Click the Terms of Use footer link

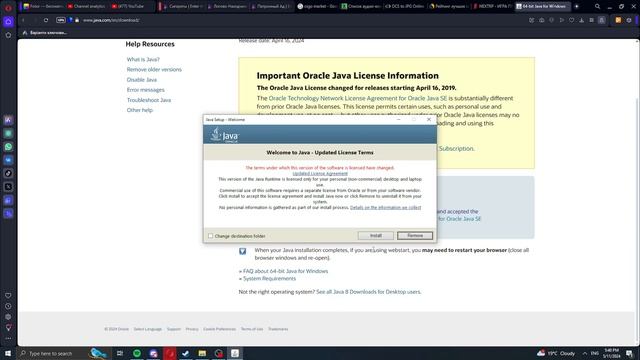click(252, 329)
